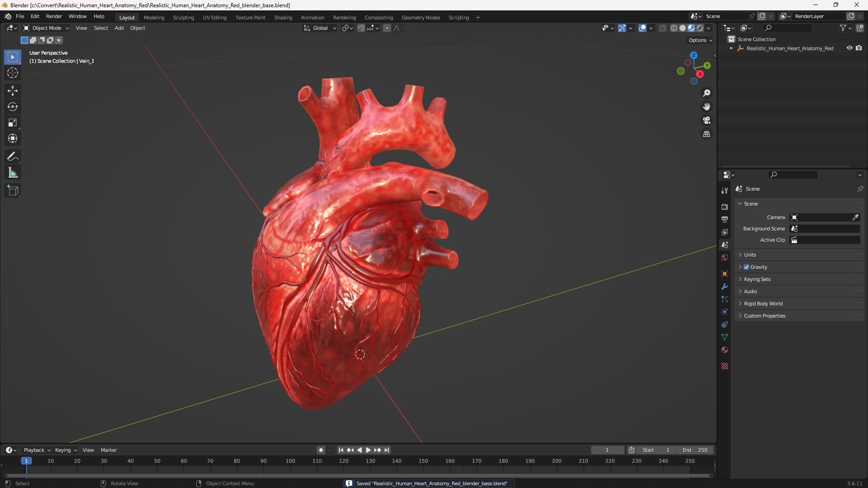Open the Texture properties tab

725,366
